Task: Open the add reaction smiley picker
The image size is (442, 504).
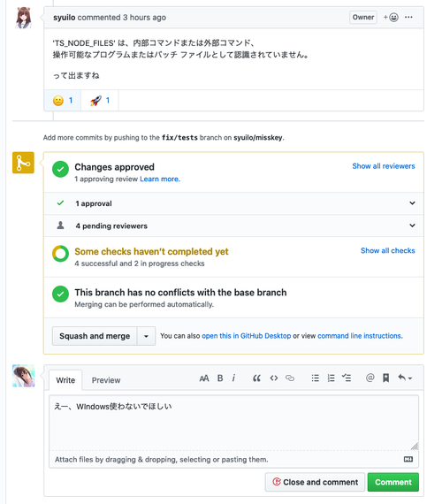Action: [391, 18]
